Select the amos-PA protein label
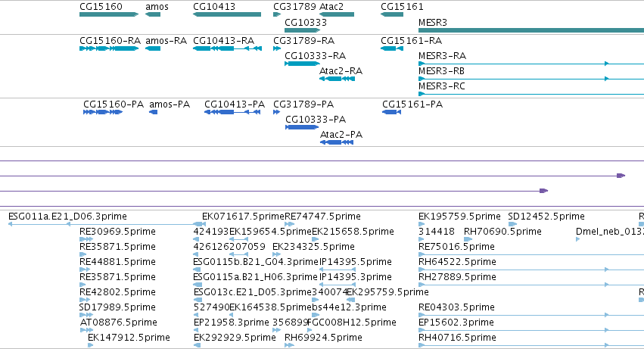This screenshot has height=349, width=644. click(170, 104)
